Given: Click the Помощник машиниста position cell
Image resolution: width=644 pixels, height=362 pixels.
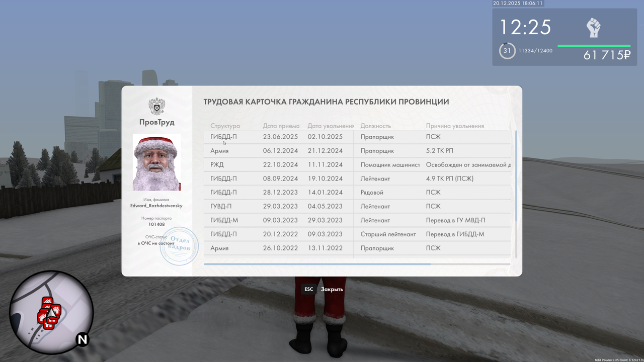Looking at the screenshot, I should pos(390,164).
